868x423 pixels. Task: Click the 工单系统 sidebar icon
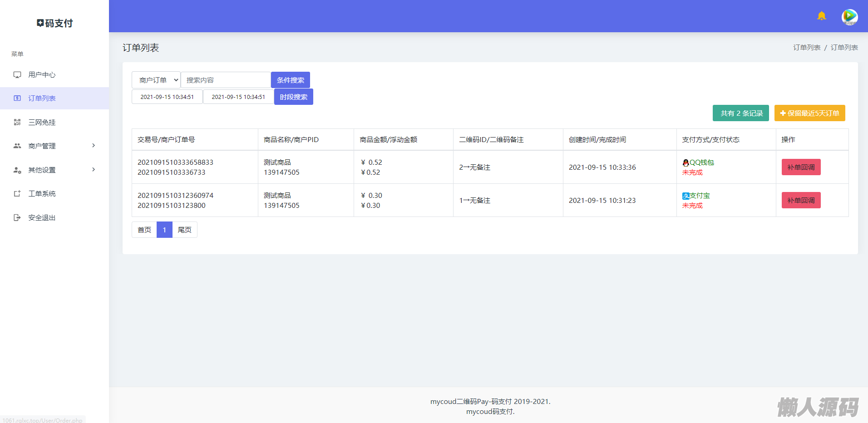tap(17, 194)
